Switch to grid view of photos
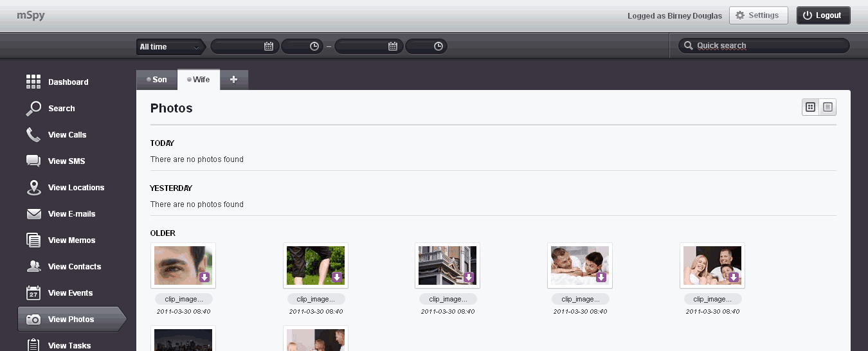The height and width of the screenshot is (351, 868). 810,107
